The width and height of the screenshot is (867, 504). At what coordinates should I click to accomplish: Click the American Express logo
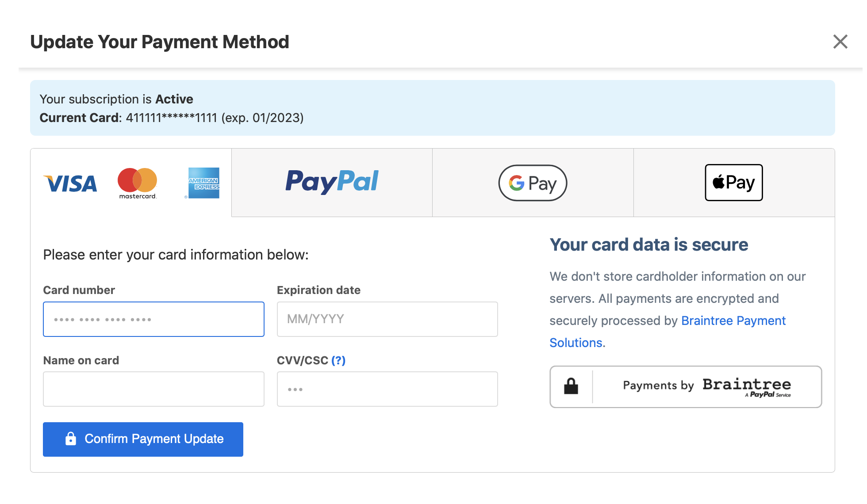point(203,183)
